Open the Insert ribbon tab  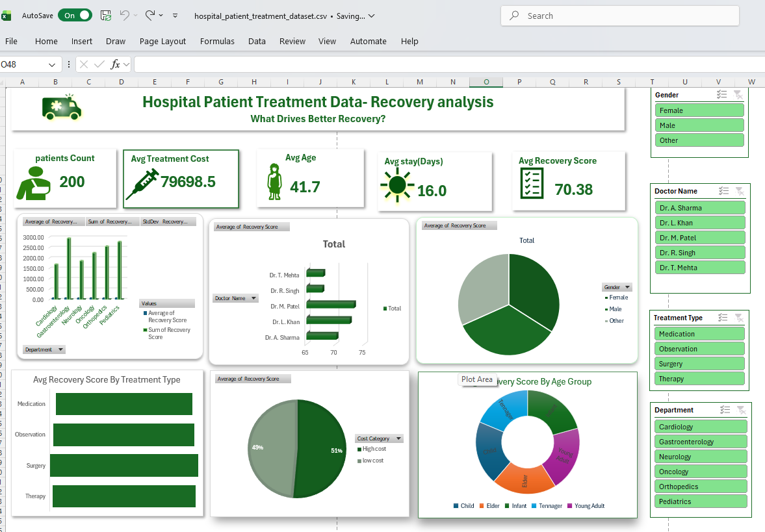tap(82, 41)
